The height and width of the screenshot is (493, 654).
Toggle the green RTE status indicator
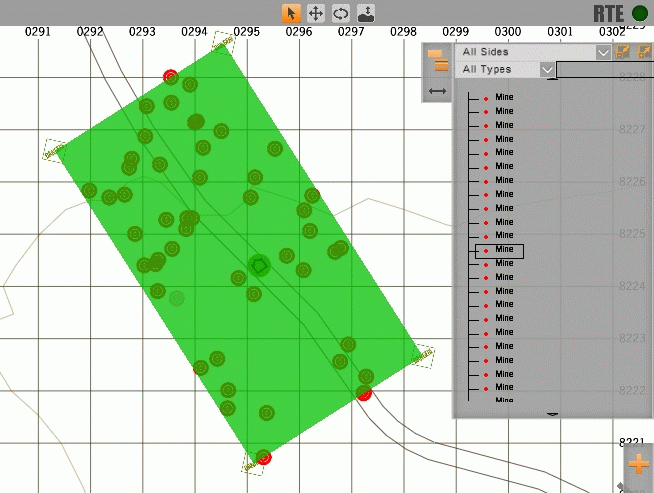pos(640,13)
